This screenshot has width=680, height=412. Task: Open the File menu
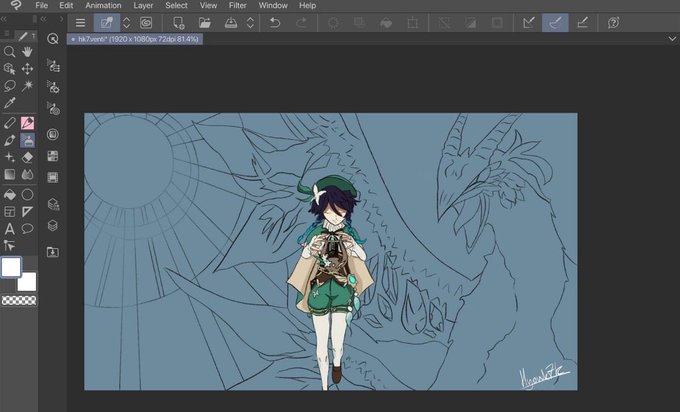pos(42,6)
